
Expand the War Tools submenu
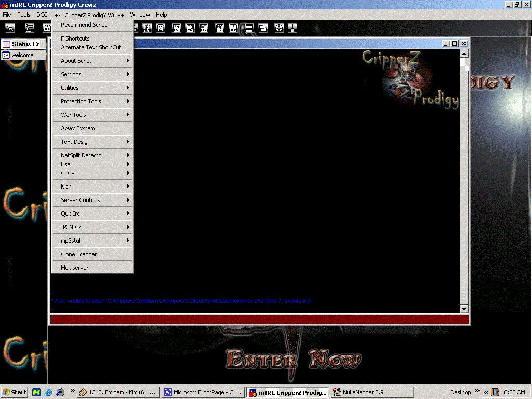(x=92, y=115)
